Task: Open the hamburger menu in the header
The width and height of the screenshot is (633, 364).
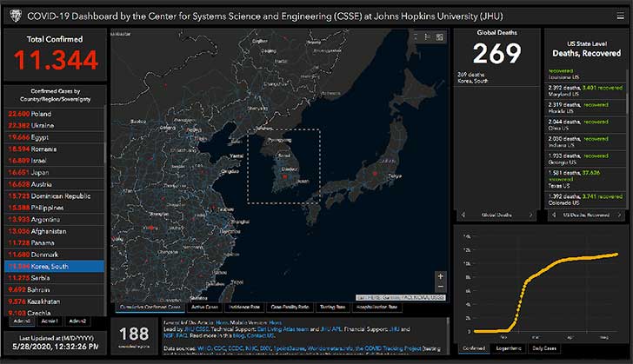Action: pos(620,17)
